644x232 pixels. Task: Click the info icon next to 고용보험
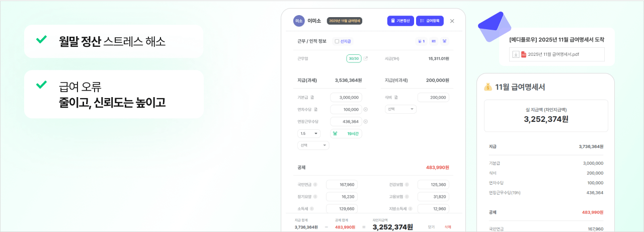407,196
